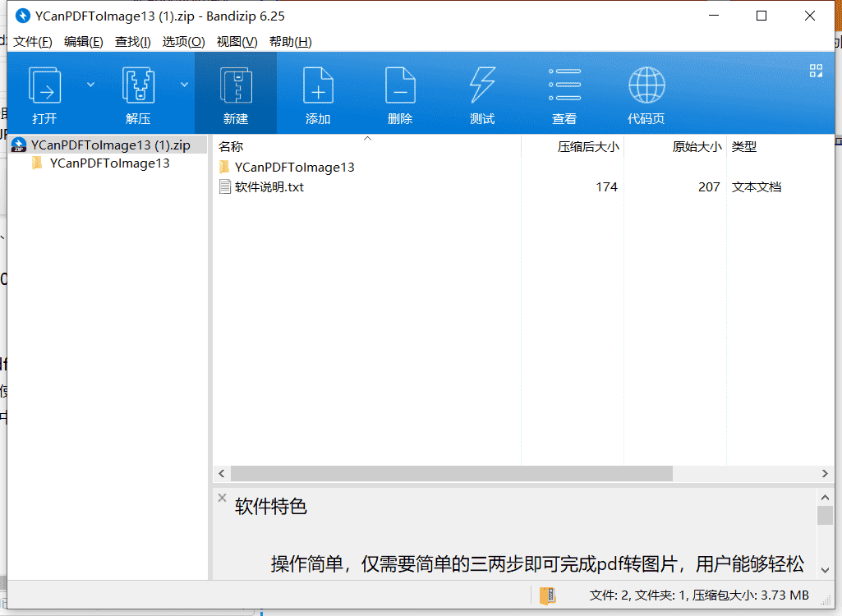Image resolution: width=842 pixels, height=616 pixels.
Task: Click the Delete (删除) toolbar icon
Action: pyautogui.click(x=400, y=85)
